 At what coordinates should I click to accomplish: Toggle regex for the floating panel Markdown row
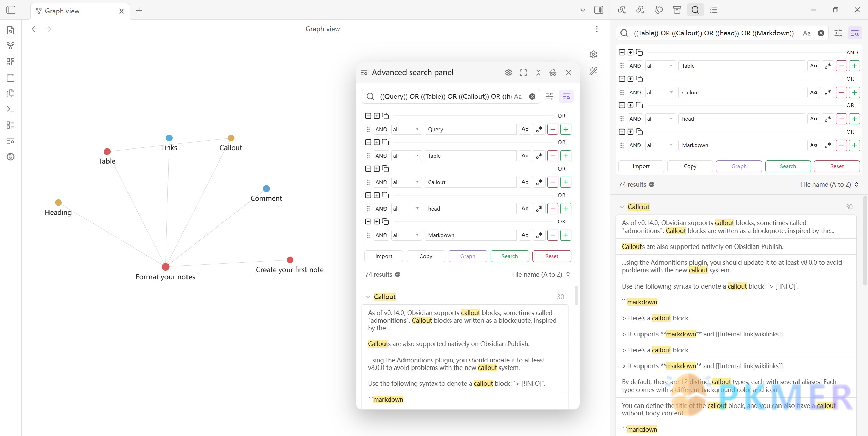tap(539, 235)
